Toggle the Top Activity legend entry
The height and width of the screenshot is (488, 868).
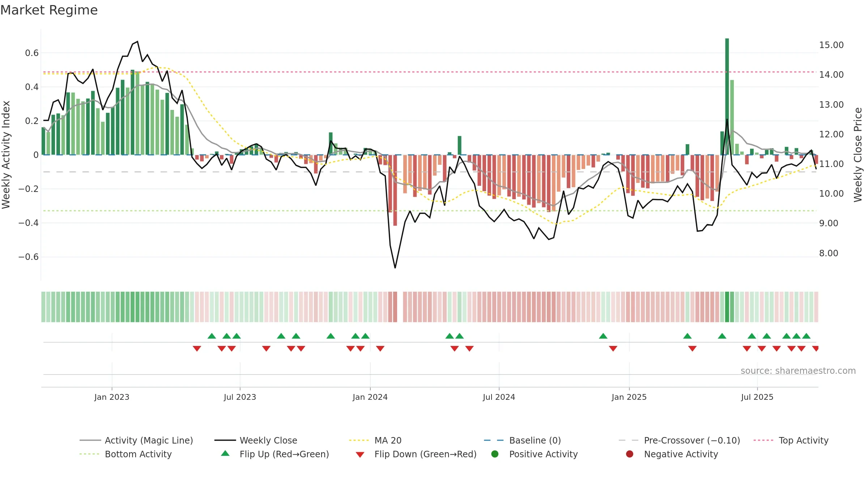click(791, 440)
